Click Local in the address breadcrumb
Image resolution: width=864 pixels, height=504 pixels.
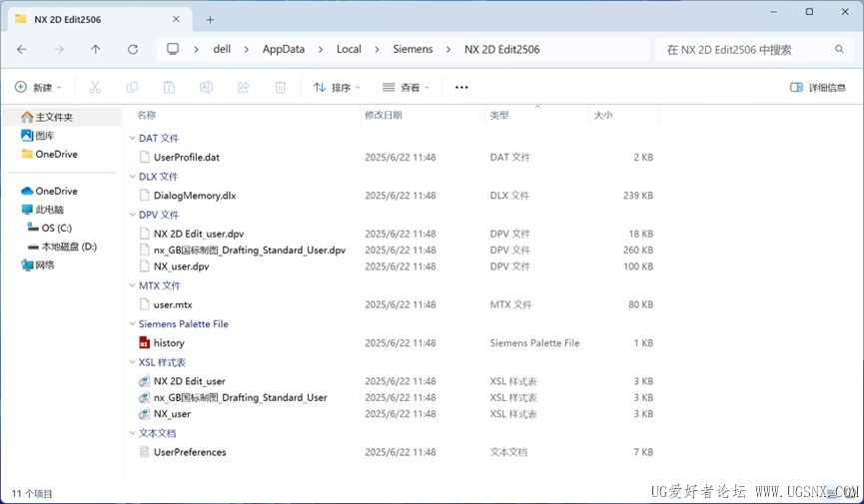tap(349, 49)
